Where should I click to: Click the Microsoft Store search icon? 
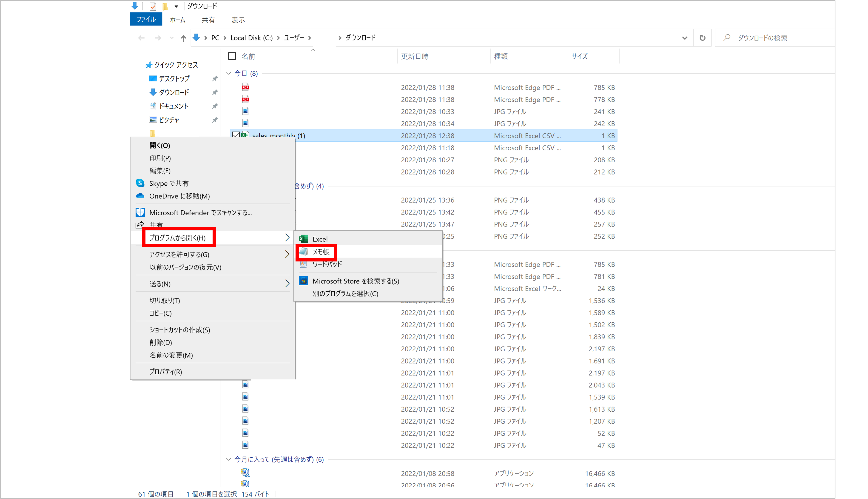pos(303,281)
